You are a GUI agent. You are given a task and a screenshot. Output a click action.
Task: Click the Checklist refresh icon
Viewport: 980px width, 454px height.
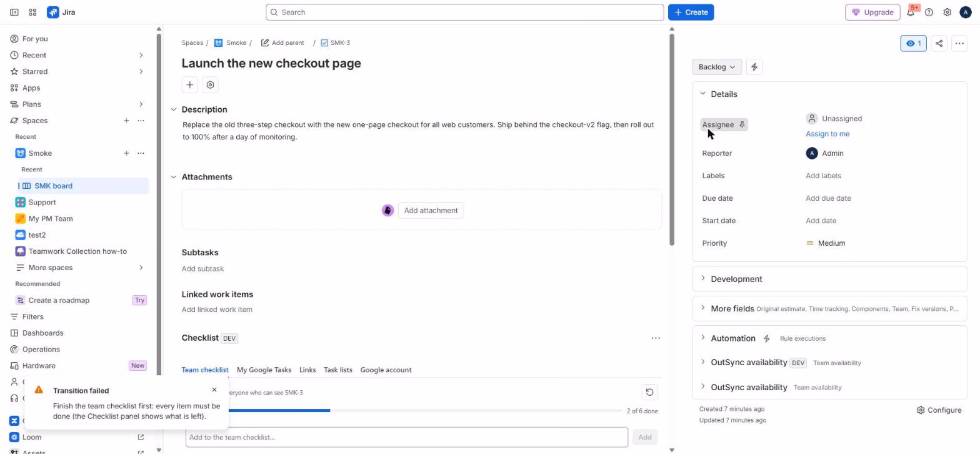649,392
